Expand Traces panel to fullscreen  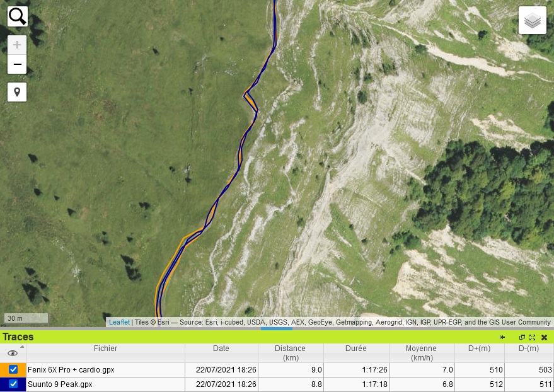coord(532,337)
